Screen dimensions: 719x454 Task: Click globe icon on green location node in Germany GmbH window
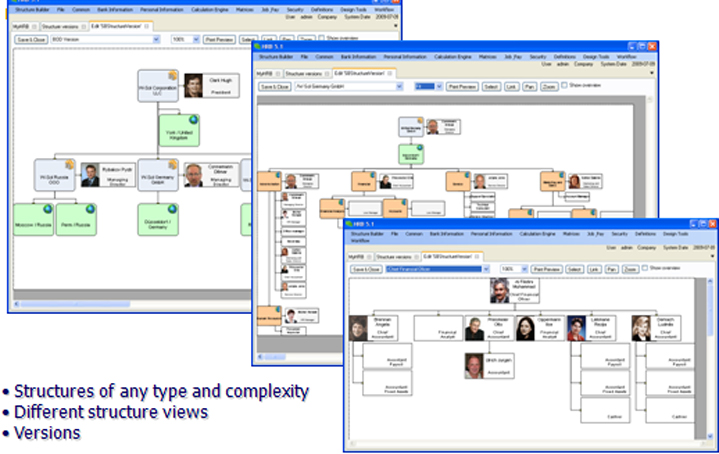point(419,148)
